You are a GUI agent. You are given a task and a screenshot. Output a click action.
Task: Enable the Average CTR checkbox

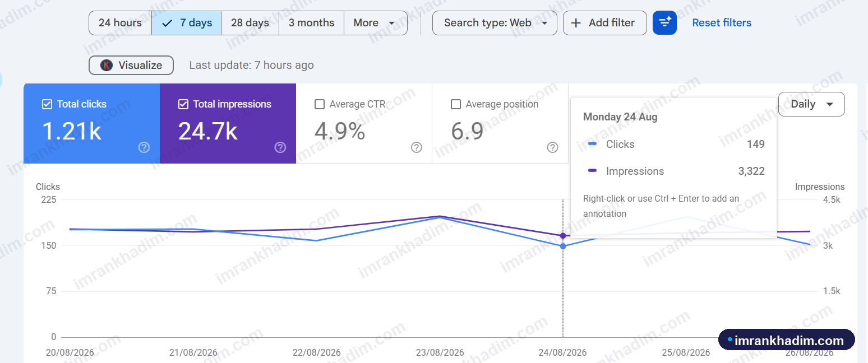click(320, 104)
